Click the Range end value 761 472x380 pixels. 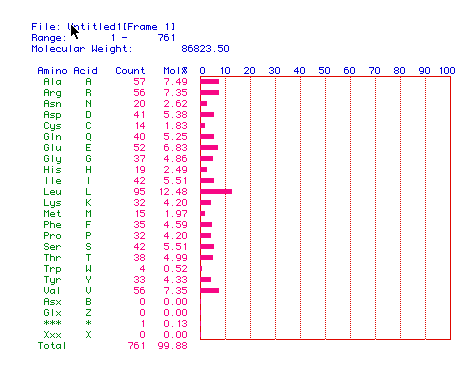pos(166,38)
